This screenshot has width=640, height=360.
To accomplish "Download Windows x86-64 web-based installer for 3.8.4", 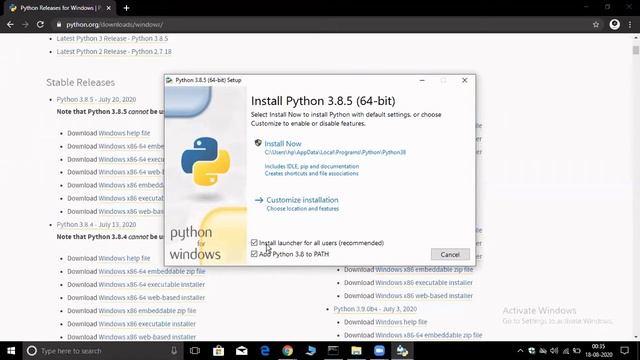I will 151,298.
